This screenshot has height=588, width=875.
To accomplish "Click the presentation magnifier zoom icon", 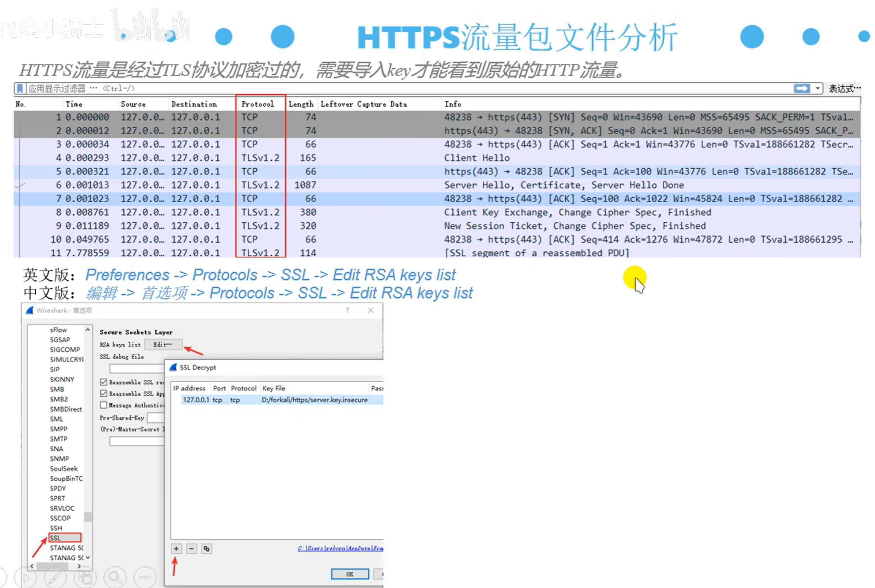I will point(115,577).
